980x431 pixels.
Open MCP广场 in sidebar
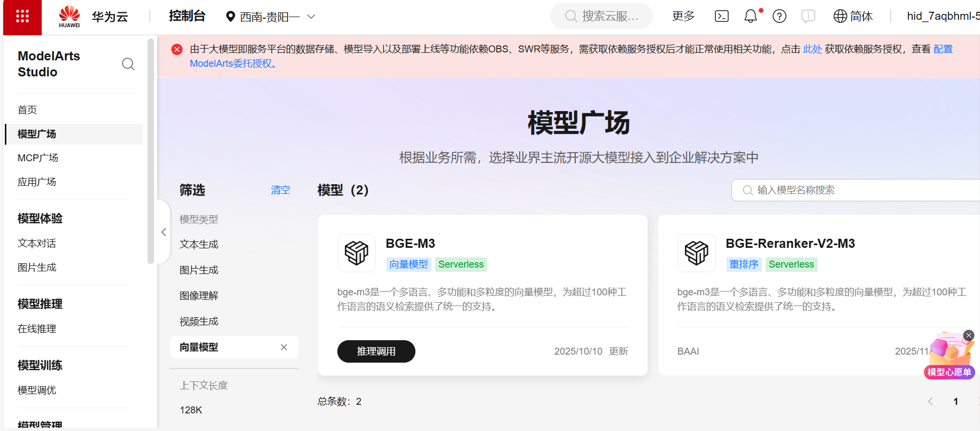[x=38, y=158]
